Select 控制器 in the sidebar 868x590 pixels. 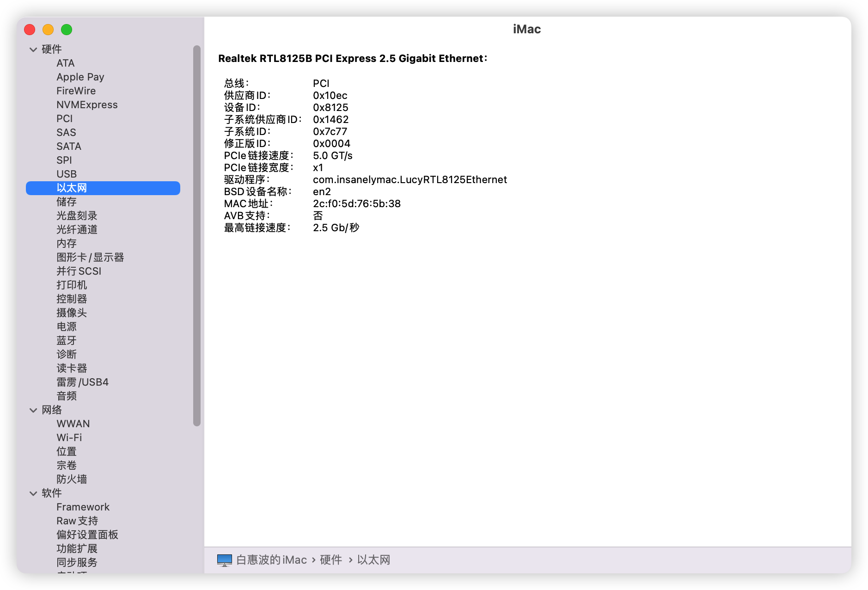tap(72, 299)
